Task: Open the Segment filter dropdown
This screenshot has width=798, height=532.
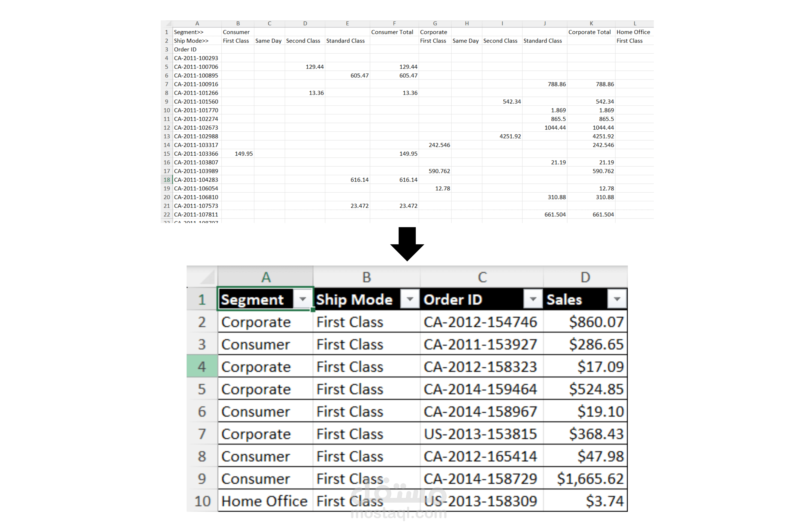Action: tap(302, 299)
